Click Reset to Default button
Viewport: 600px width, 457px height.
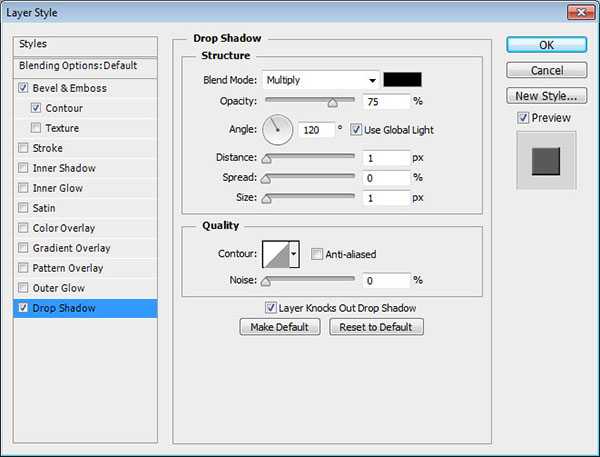[x=377, y=327]
